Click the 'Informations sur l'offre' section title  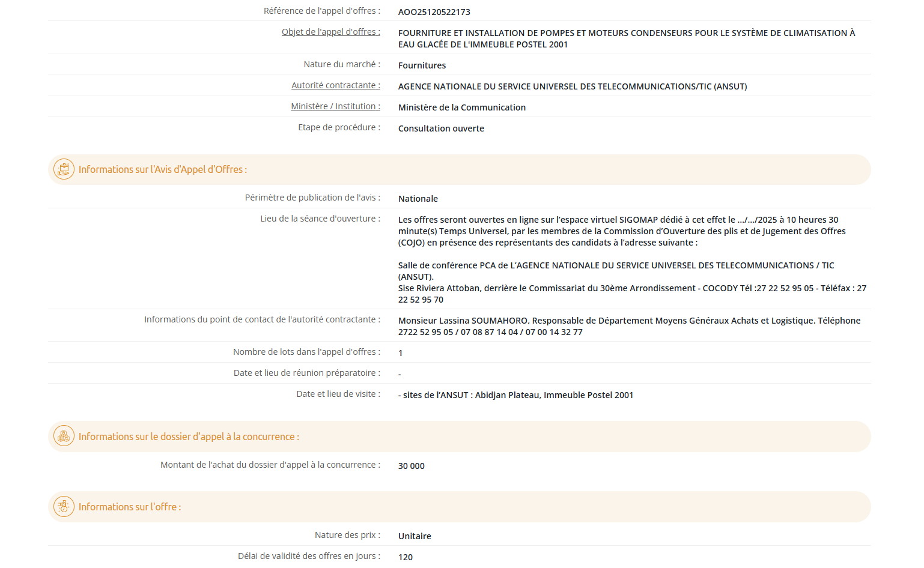click(129, 507)
